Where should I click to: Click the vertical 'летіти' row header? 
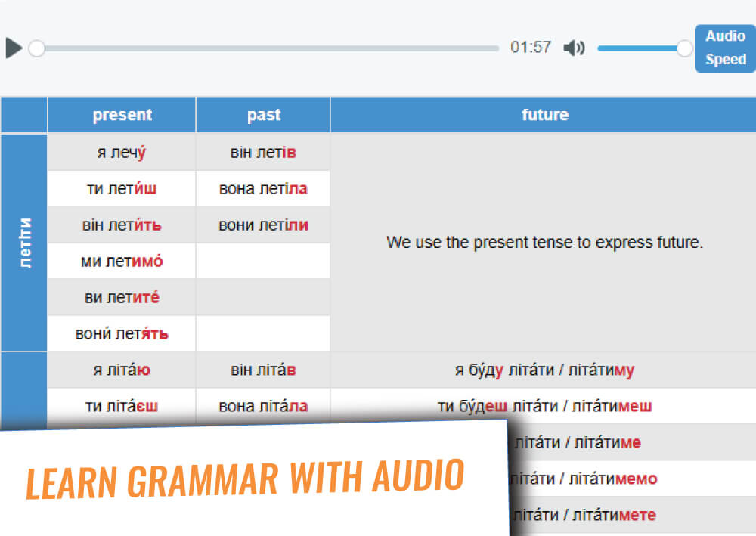tap(25, 243)
